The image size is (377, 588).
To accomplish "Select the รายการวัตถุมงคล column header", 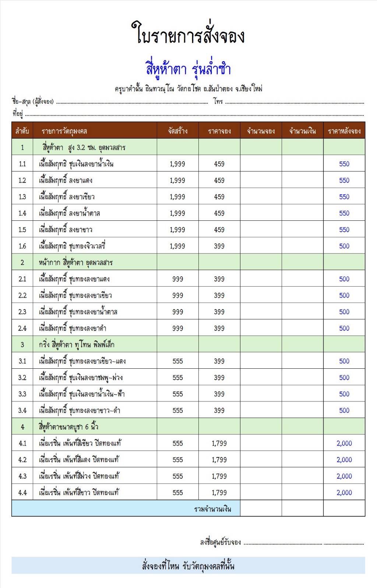I will pyautogui.click(x=64, y=131).
